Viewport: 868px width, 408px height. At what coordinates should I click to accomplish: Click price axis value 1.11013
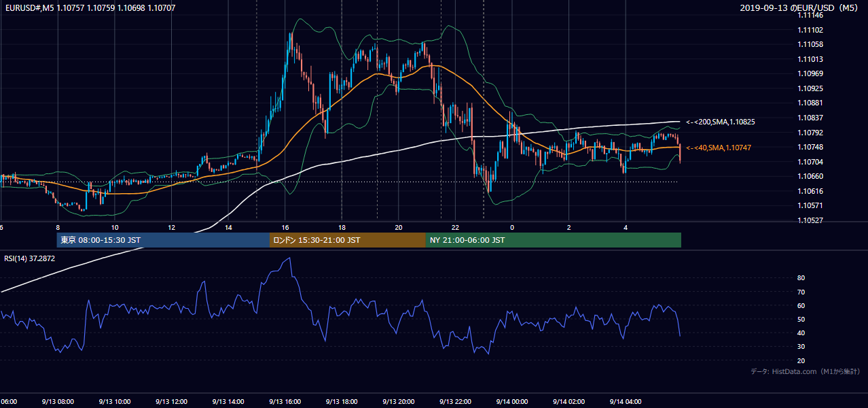(810, 59)
